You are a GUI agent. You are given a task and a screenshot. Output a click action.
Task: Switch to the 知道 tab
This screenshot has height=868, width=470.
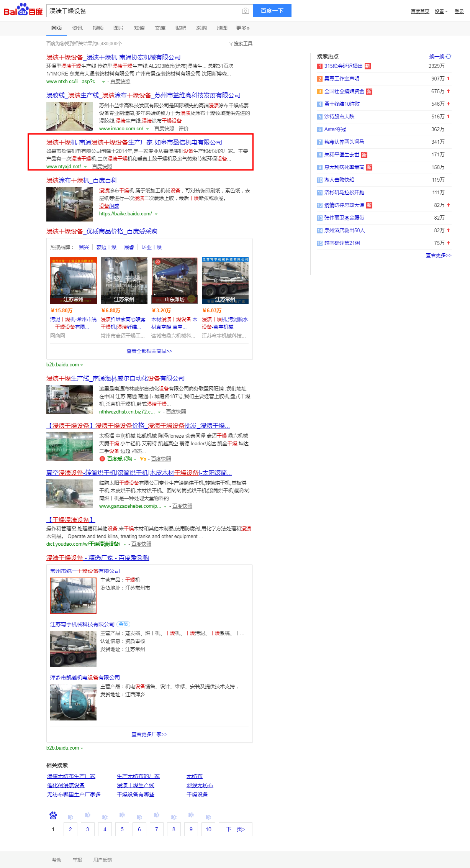(139, 28)
